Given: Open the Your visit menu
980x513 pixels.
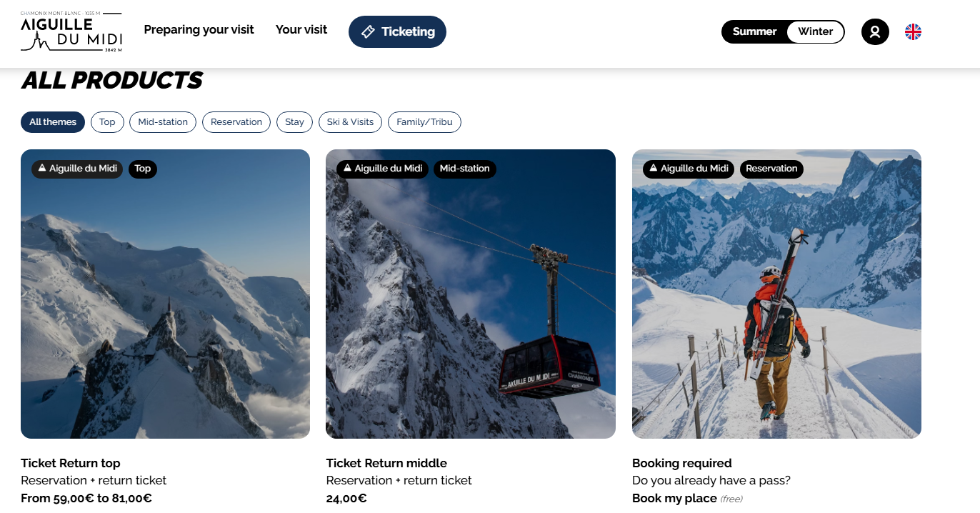Looking at the screenshot, I should tap(301, 30).
